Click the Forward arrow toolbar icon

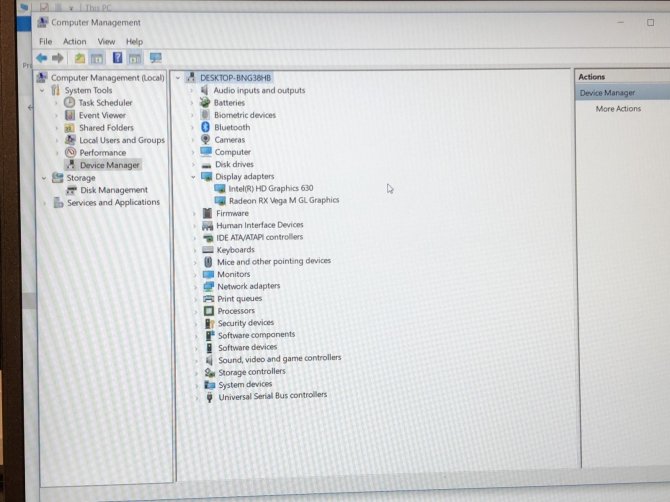pos(58,58)
